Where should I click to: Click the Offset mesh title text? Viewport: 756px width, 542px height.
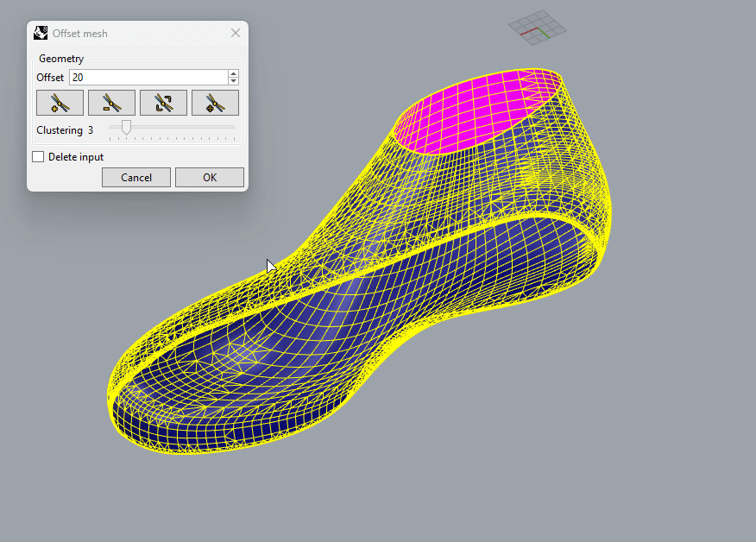pos(80,33)
